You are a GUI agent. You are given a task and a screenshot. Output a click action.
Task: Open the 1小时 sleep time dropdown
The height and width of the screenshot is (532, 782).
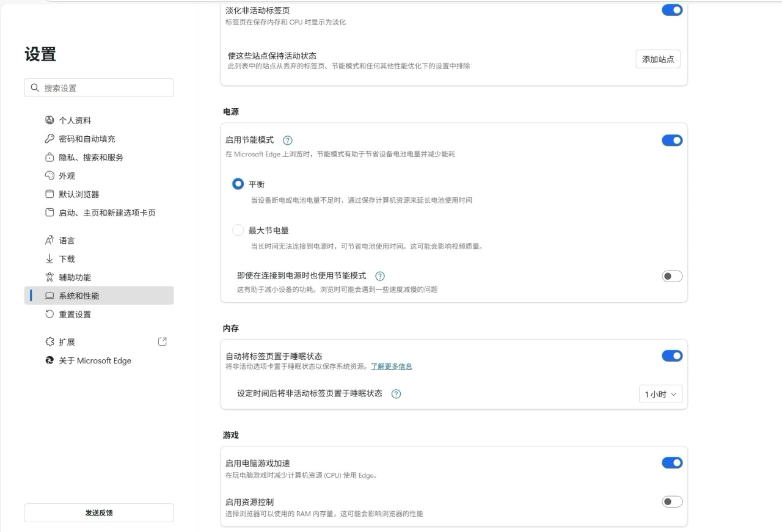(660, 395)
